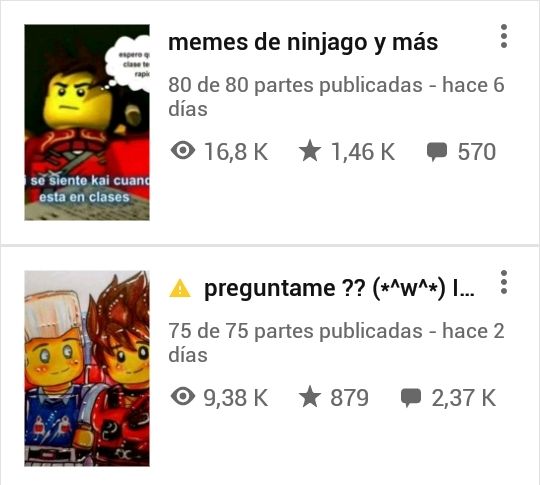Click eye views icon beside 9,38 K
The height and width of the screenshot is (485, 540).
(x=183, y=397)
